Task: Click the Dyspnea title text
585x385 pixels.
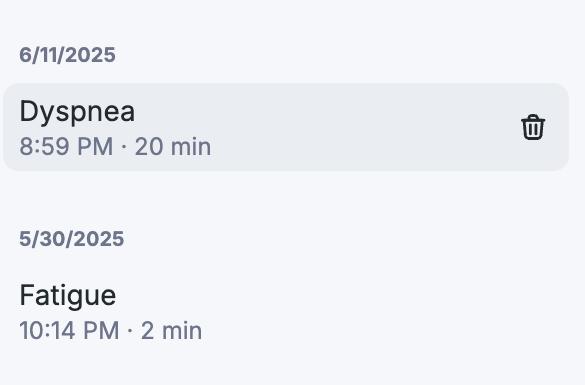Action: click(77, 112)
